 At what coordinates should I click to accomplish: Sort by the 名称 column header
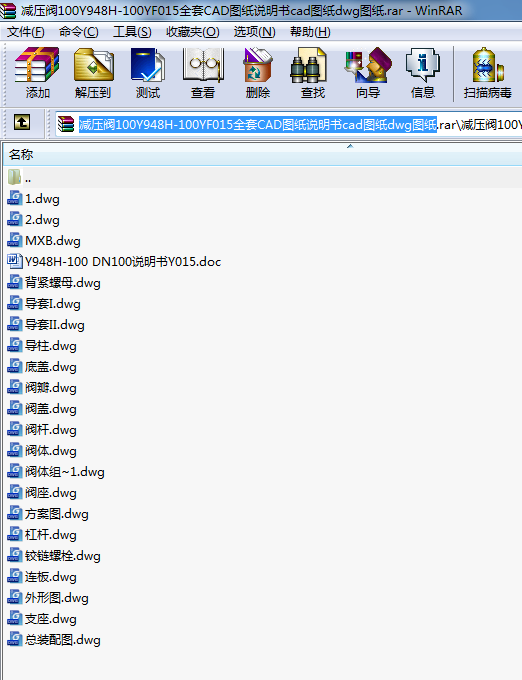point(21,154)
